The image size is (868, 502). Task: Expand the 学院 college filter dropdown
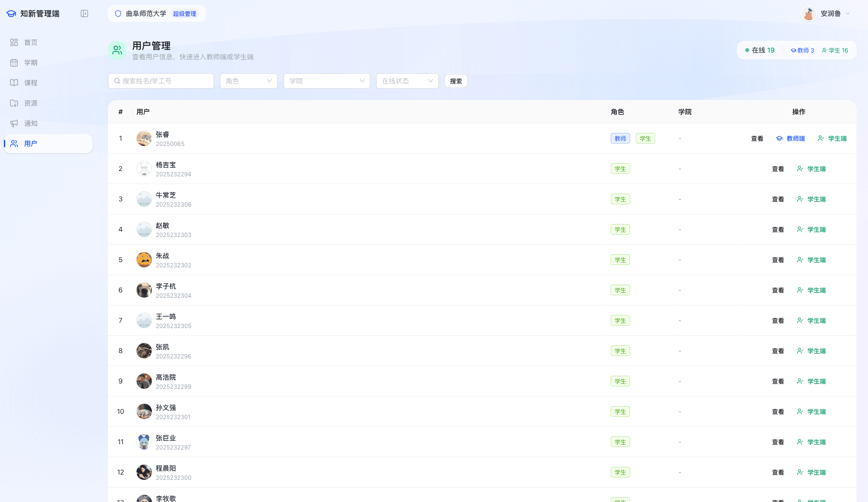tap(326, 81)
